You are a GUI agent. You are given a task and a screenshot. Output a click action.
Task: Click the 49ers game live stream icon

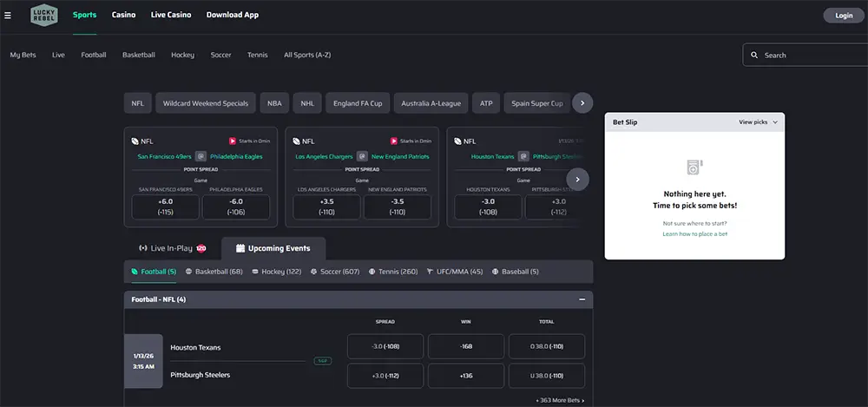[233, 141]
